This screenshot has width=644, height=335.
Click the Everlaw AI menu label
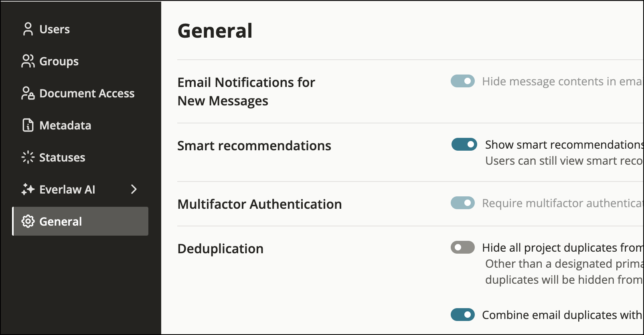tap(67, 189)
